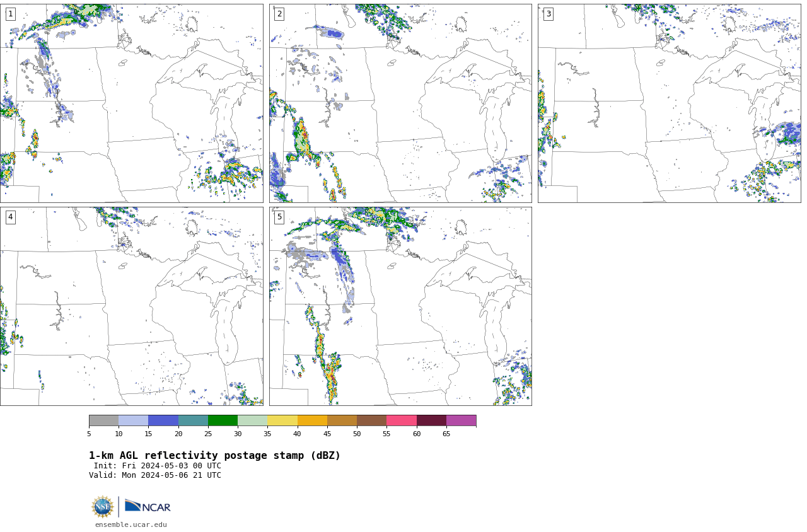Screen dimensions: 807x532
Task: Click the colorbar tick label 5
Action: [89, 434]
